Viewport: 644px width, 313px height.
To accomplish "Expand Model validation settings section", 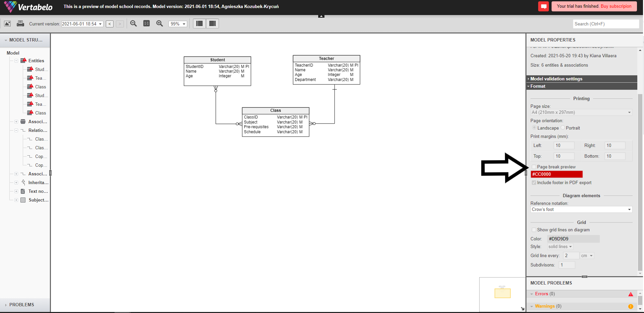I will click(x=582, y=79).
